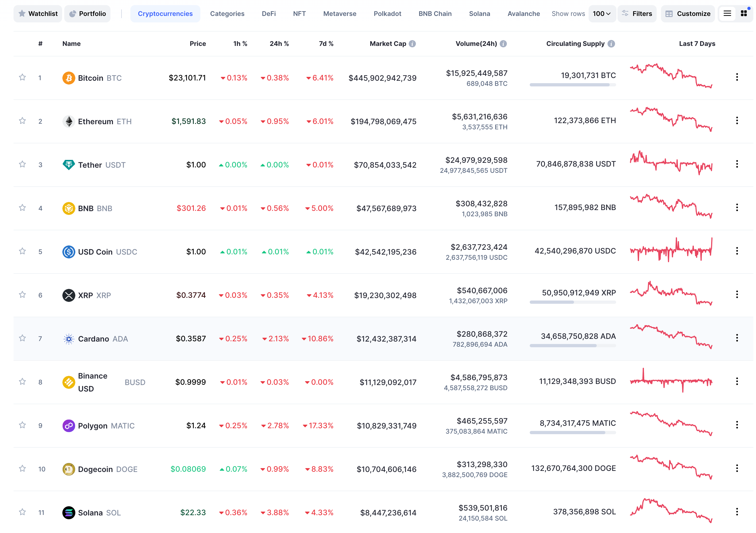
Task: Open the Filters button
Action: (x=637, y=14)
